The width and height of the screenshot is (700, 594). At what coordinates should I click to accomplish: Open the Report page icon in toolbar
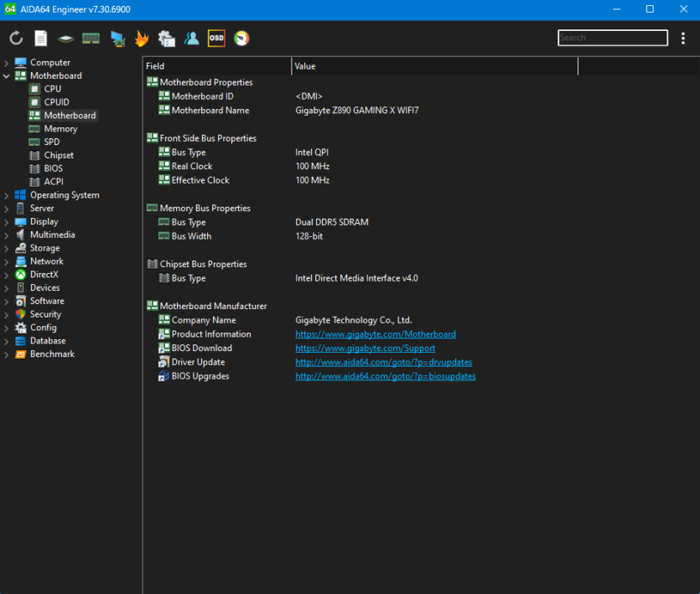pos(40,39)
